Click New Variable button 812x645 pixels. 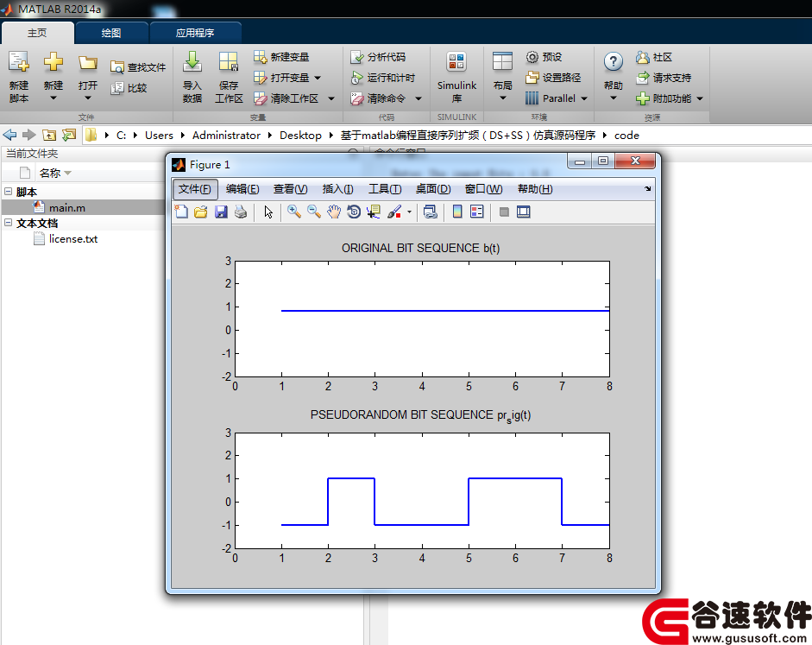281,57
